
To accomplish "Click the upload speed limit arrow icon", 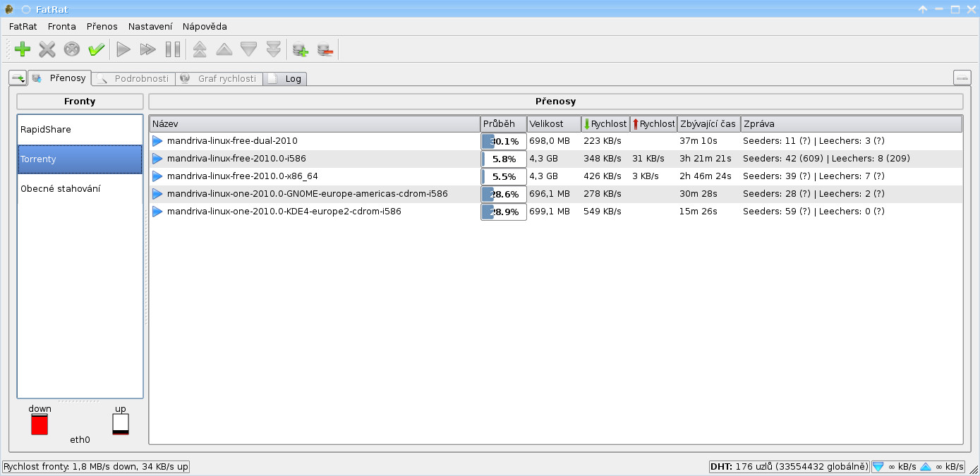I will coord(926,467).
